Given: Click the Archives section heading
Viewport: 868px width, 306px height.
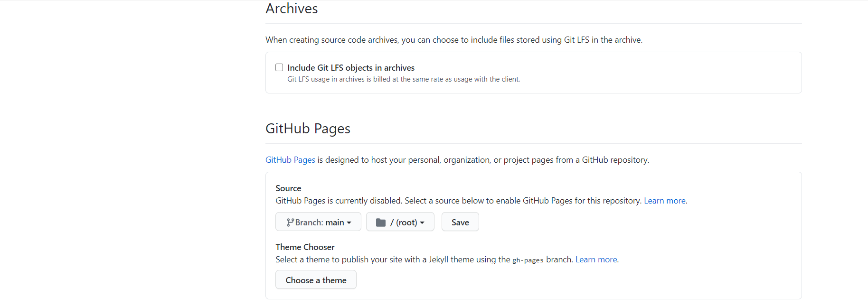Looking at the screenshot, I should (x=292, y=9).
